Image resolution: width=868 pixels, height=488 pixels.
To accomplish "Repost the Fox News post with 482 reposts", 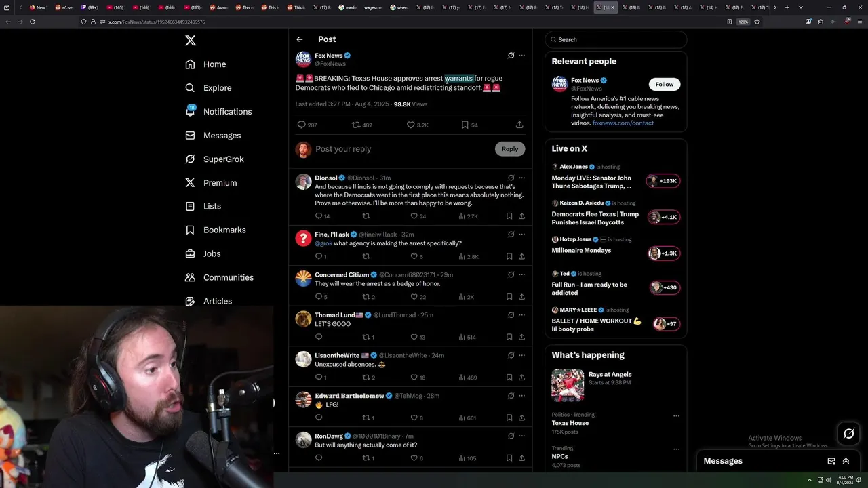I will 361,125.
